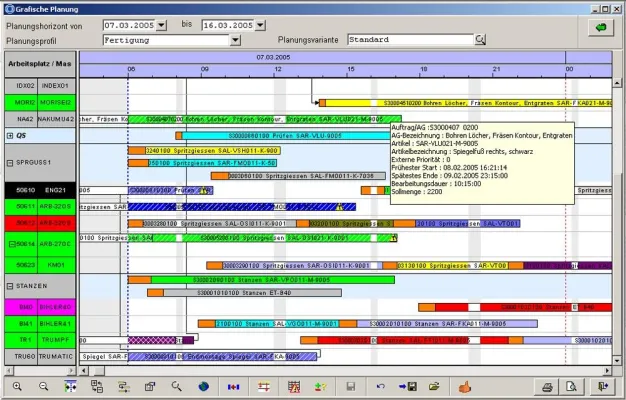
Task: Open the Planungsprofil Fertigung dropdown
Action: [x=235, y=41]
